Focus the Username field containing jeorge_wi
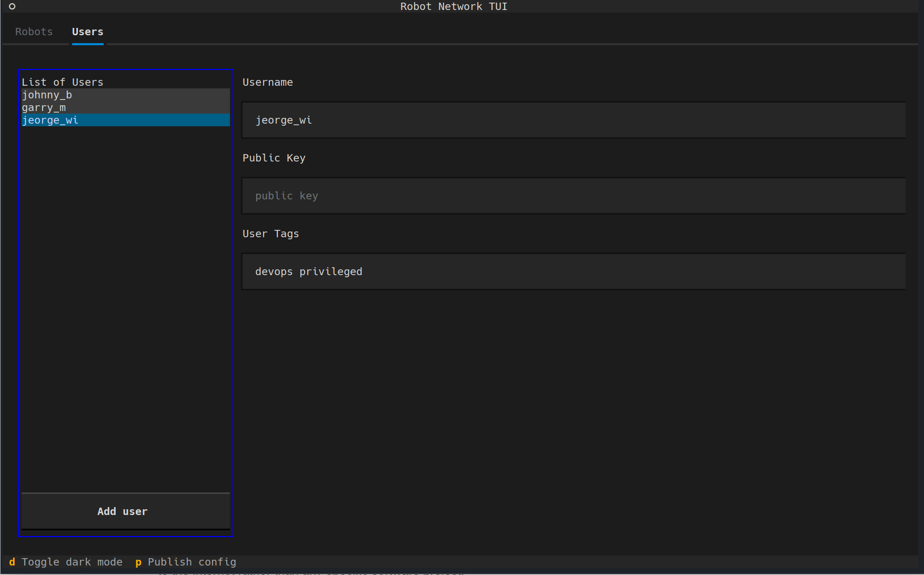 click(x=573, y=120)
